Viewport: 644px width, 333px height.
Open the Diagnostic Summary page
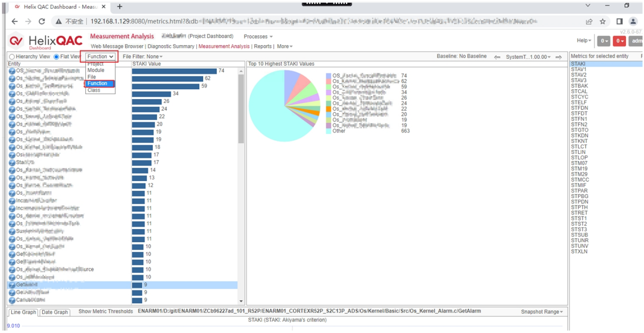point(170,47)
